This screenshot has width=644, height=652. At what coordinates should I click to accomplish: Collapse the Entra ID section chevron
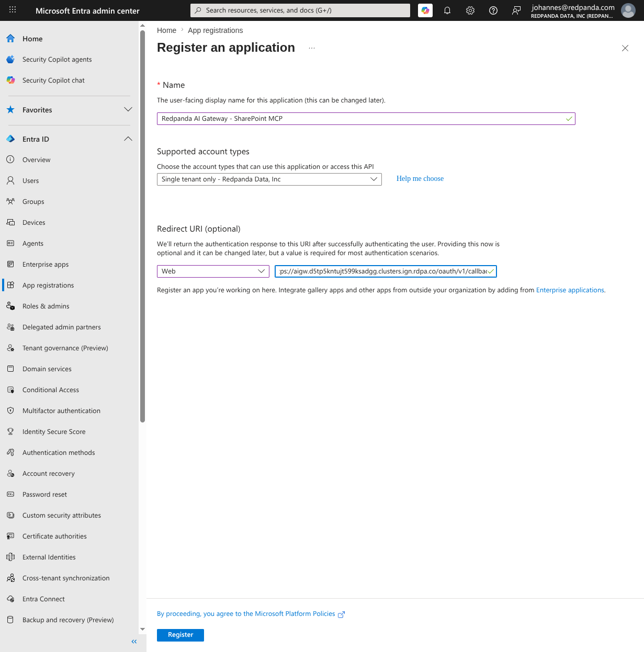click(x=128, y=139)
